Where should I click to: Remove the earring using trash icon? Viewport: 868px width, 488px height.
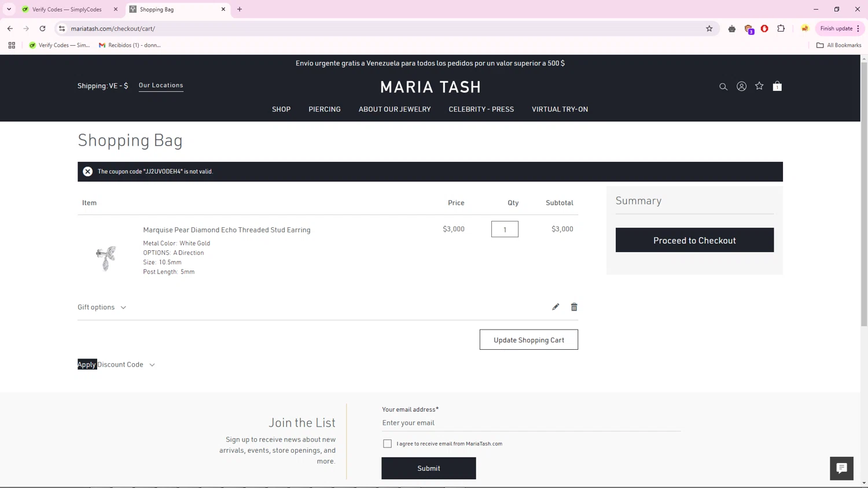pos(574,307)
